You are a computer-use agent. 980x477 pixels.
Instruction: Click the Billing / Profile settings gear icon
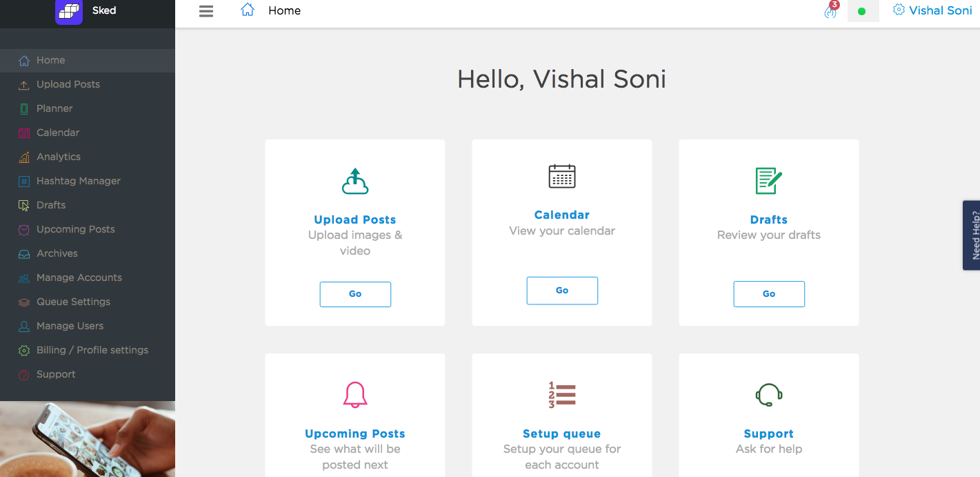click(24, 351)
